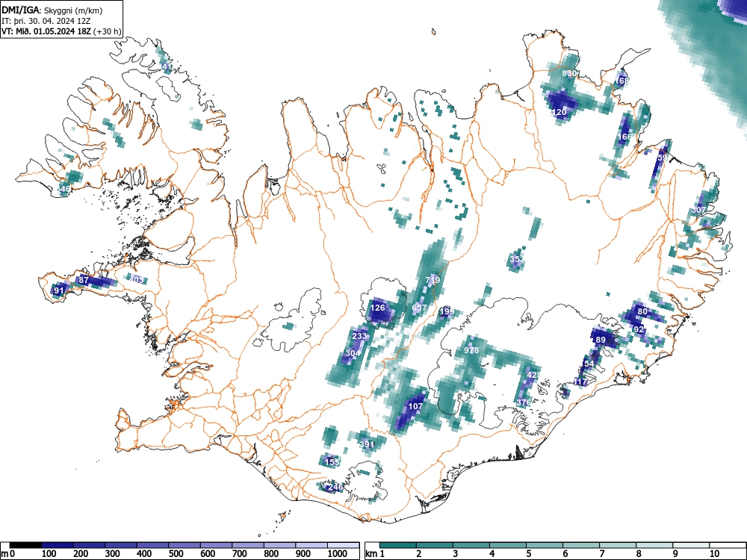The height and width of the screenshot is (560, 747).
Task: Click the 978 value on Vatnajökull
Action: pos(471,350)
